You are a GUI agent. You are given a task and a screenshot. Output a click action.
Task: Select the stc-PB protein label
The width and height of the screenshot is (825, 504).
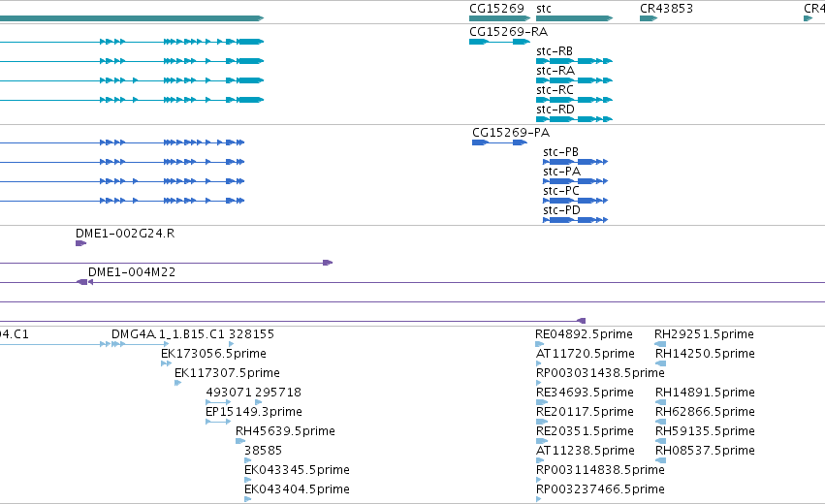coord(561,152)
